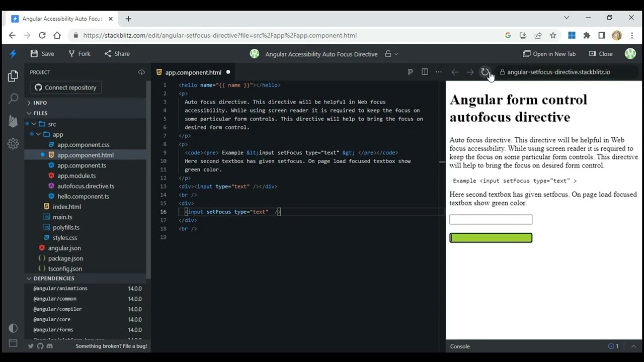Open the Firebase ports sidebar icon
This screenshot has width=644, height=362.
click(13, 121)
